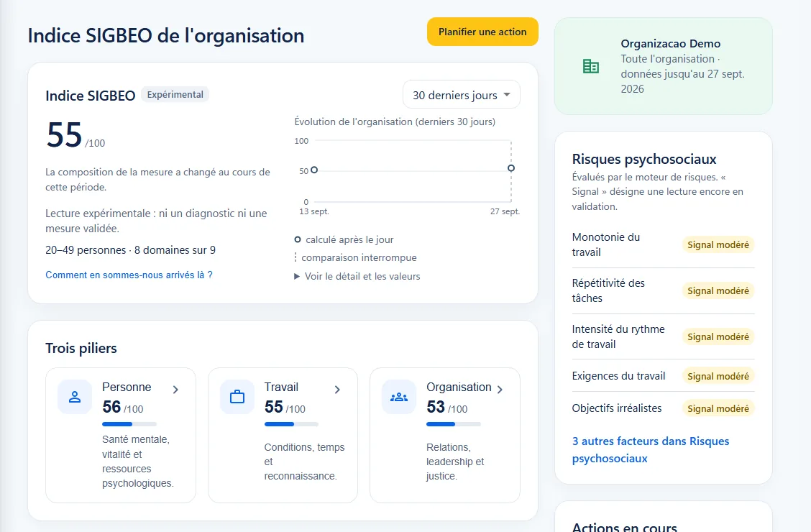Click the Trois piliers heading
The width and height of the screenshot is (811, 532).
point(81,348)
